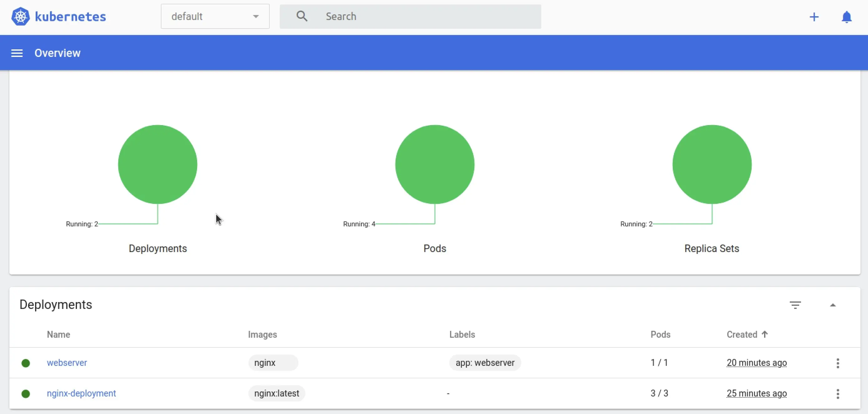Viewport: 868px width, 414px height.
Task: Click the Pods status chart circle
Action: pyautogui.click(x=434, y=165)
